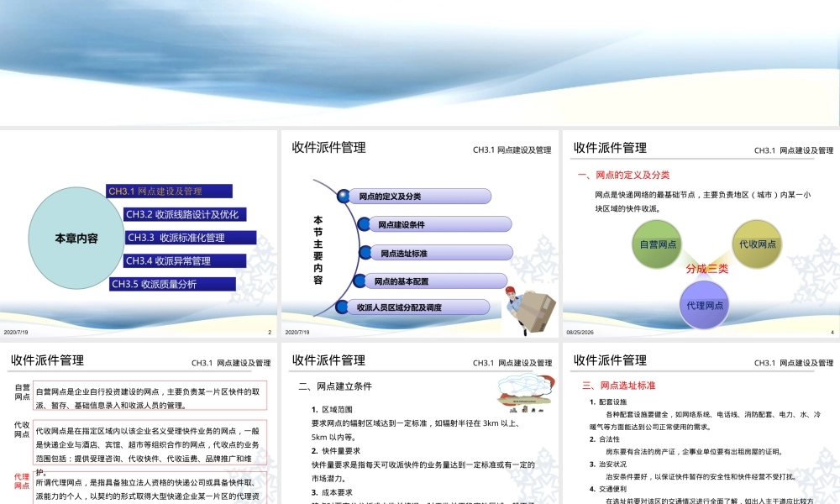This screenshot has width=840, height=504.
Task: Click the 网点的定义及分类 lavender pill
Action: coord(419,196)
